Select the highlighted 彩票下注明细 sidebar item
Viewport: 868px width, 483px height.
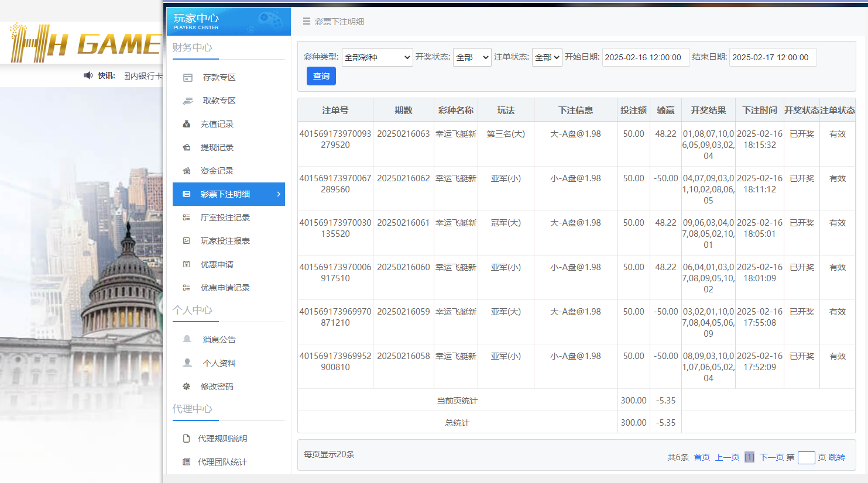228,194
